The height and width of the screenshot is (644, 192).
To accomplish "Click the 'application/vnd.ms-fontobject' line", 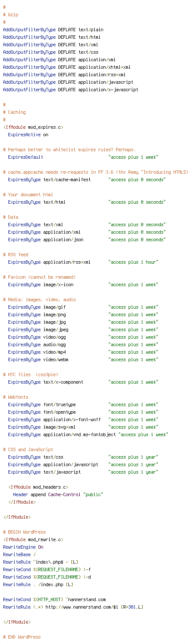I will pyautogui.click(x=88, y=434).
